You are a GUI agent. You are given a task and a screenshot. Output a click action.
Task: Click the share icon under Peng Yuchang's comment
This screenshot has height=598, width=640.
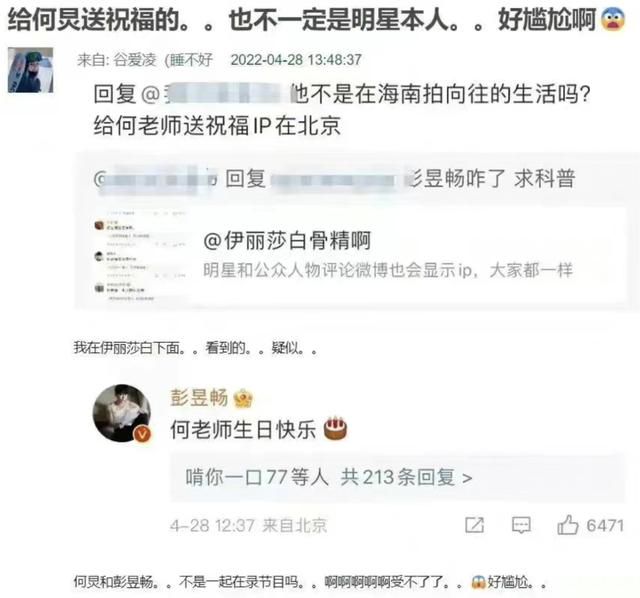tap(474, 525)
